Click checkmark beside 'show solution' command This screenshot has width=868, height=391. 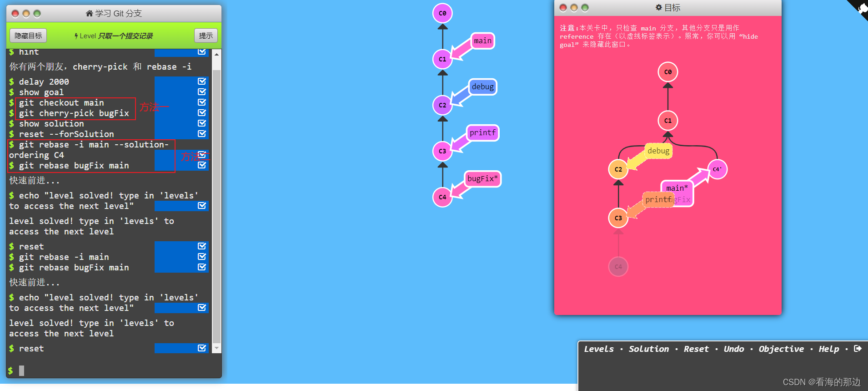point(202,123)
